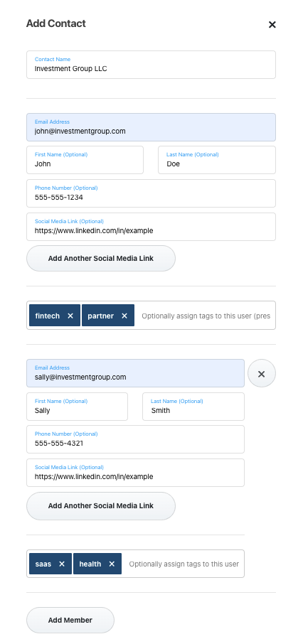The width and height of the screenshot is (303, 644).
Task: Click the Contact Name field
Action: point(151,65)
